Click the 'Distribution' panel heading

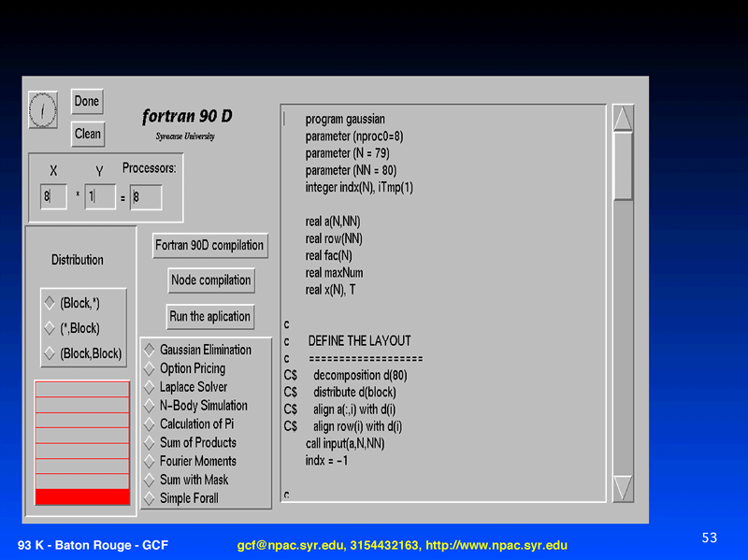click(78, 260)
